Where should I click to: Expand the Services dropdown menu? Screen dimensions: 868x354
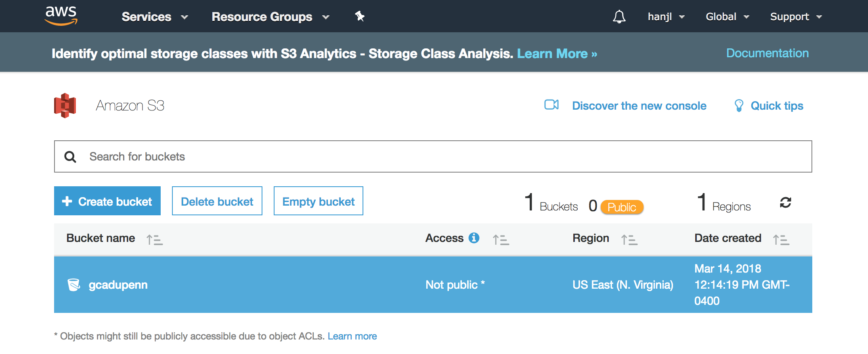[x=155, y=17]
